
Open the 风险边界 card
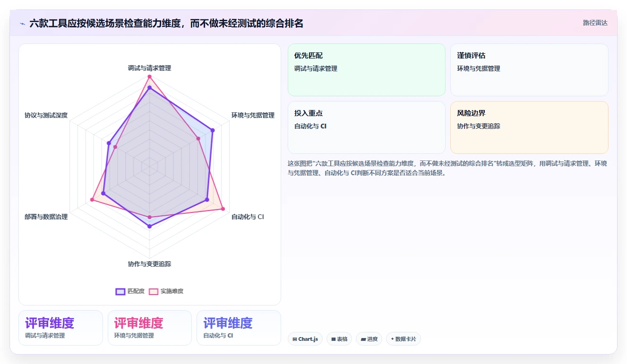(529, 127)
